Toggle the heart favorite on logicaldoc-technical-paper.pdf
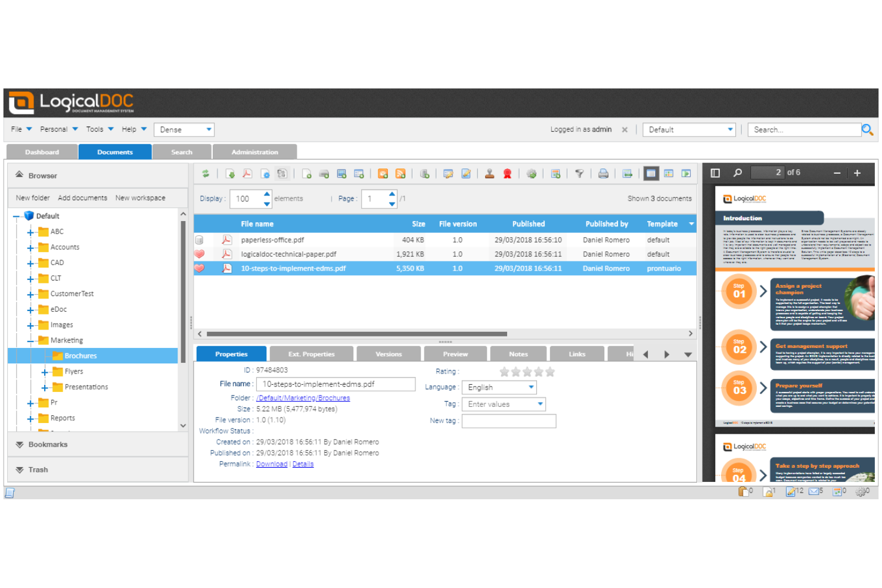This screenshot has height=588, width=882. (199, 254)
